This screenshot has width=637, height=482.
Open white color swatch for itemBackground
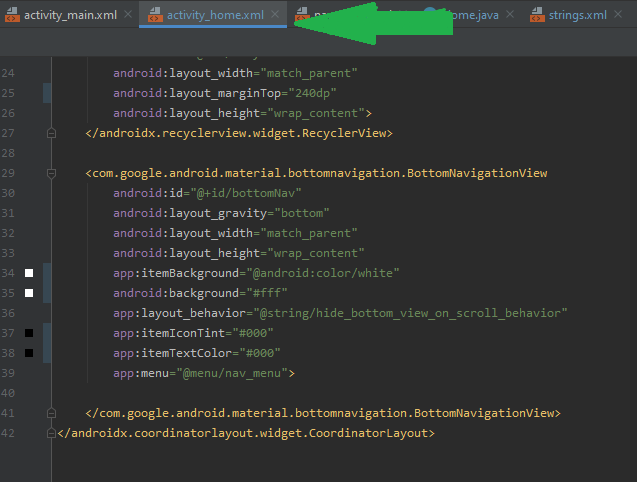[29, 273]
